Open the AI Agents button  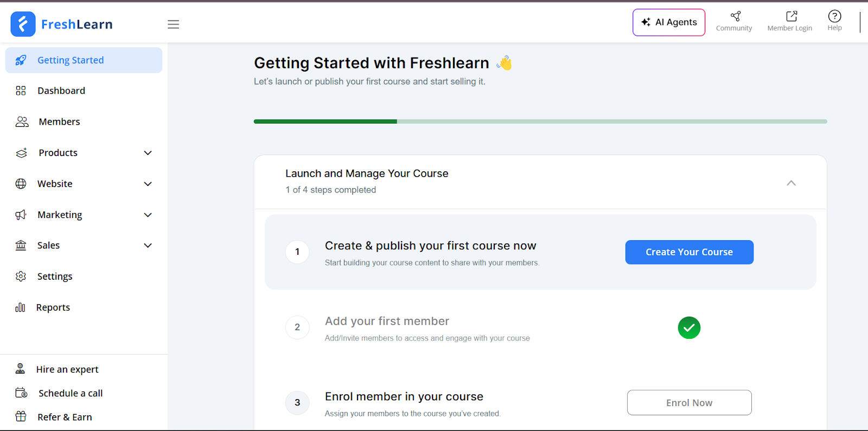668,22
